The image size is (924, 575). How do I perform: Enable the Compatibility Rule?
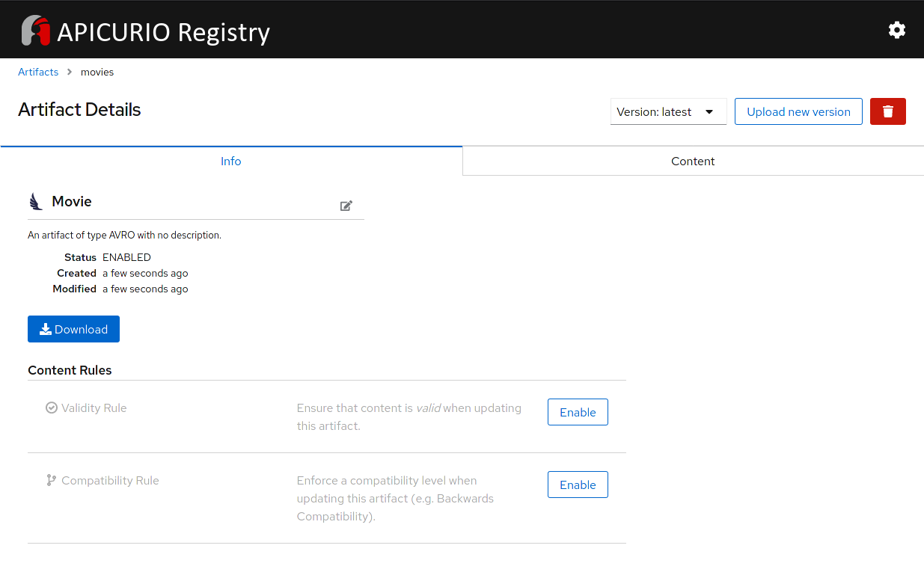click(578, 484)
